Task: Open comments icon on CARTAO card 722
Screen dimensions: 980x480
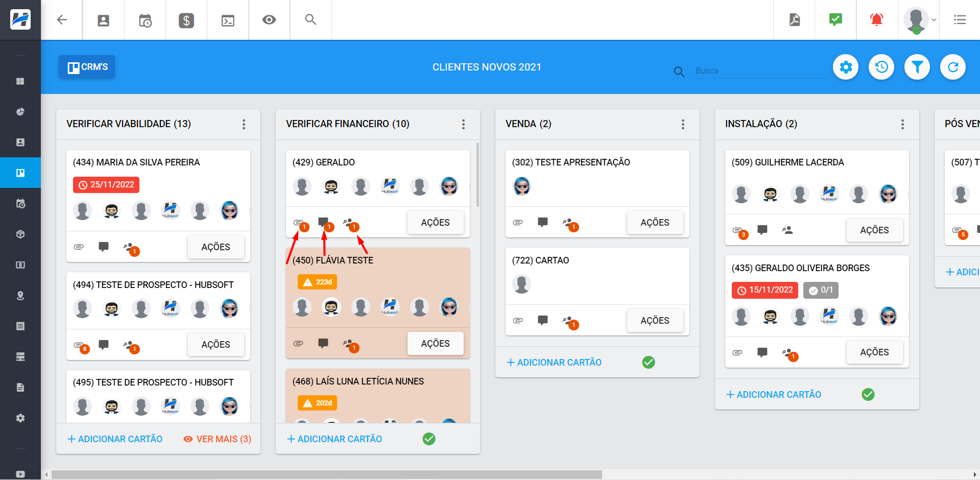Action: click(x=543, y=321)
